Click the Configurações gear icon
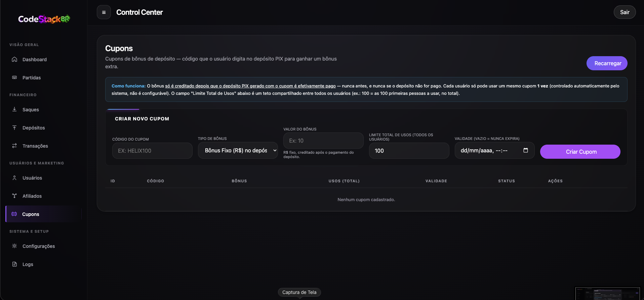 (x=14, y=246)
